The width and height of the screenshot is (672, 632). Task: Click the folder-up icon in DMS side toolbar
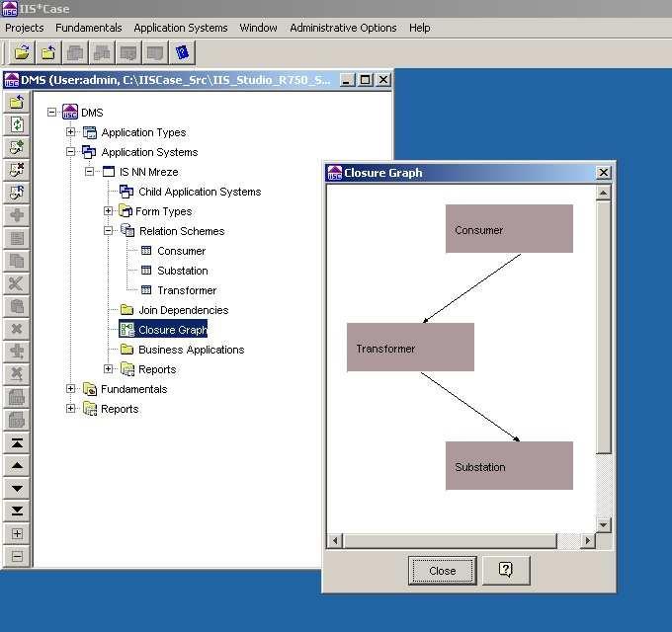[x=17, y=103]
